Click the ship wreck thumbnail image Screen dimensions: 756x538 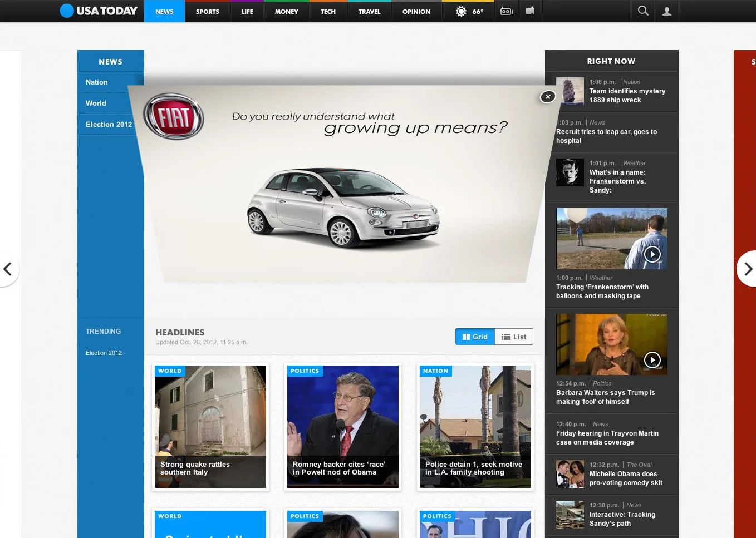(570, 91)
